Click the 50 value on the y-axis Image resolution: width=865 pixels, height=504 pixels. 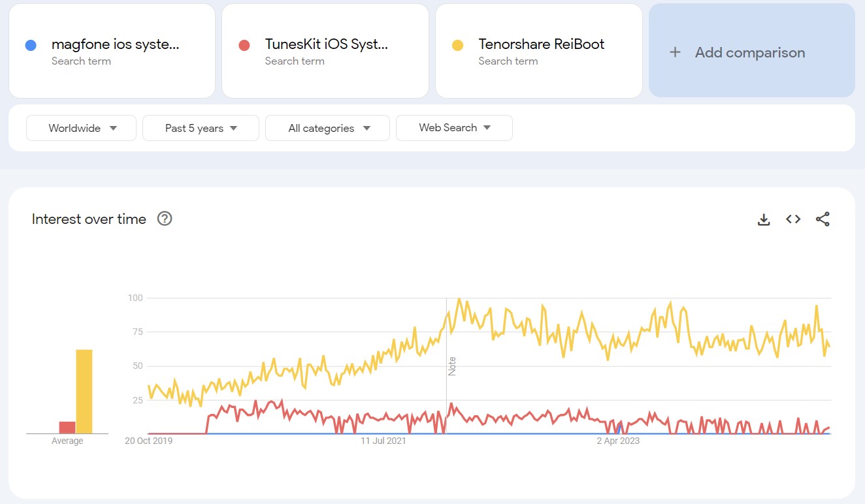point(137,366)
